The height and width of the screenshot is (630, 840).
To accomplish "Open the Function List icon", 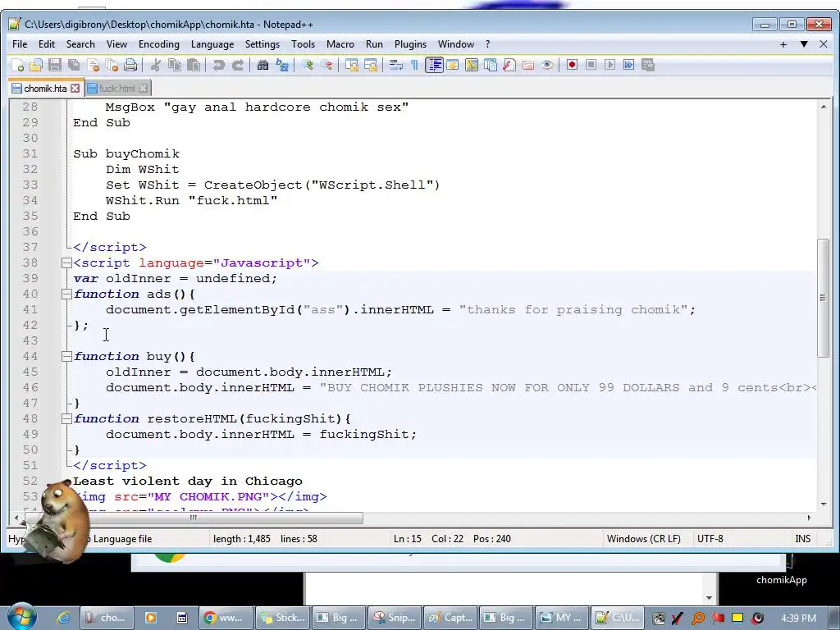I will tap(509, 66).
